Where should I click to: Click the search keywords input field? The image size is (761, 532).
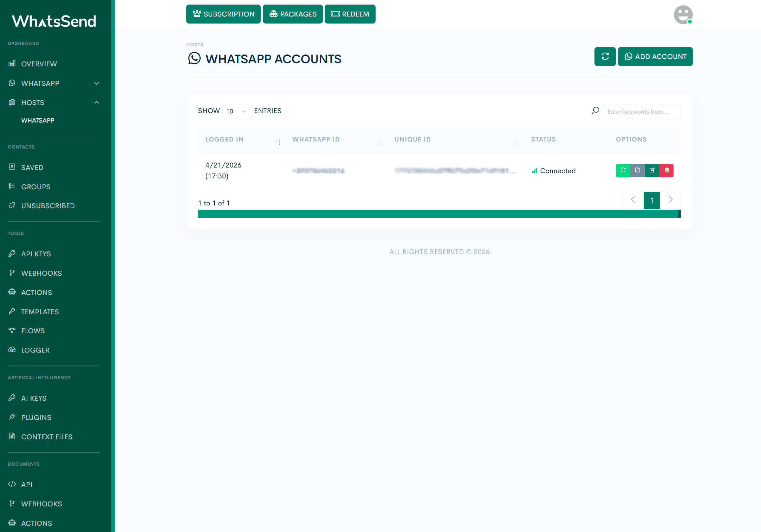(642, 111)
